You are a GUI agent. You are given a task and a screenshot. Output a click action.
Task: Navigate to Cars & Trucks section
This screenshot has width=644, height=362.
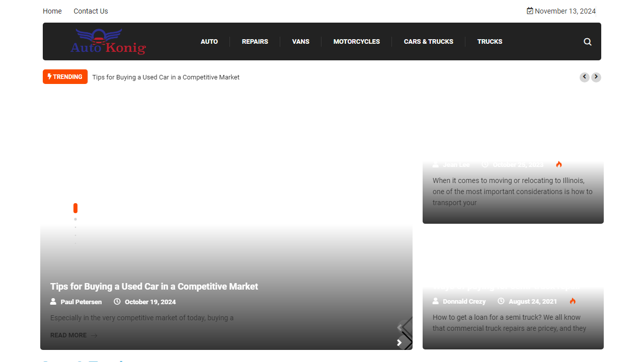click(429, 42)
